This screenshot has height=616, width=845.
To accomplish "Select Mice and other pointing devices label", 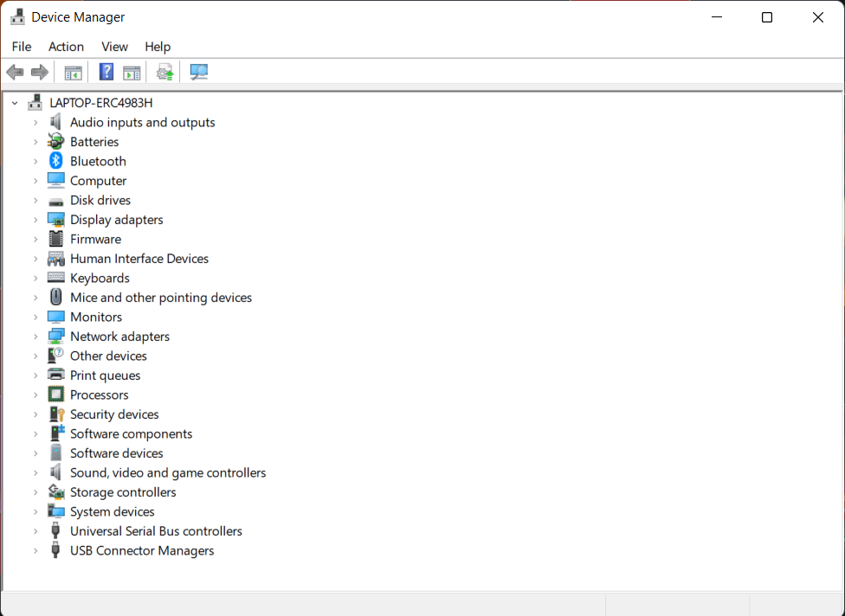I will [160, 298].
